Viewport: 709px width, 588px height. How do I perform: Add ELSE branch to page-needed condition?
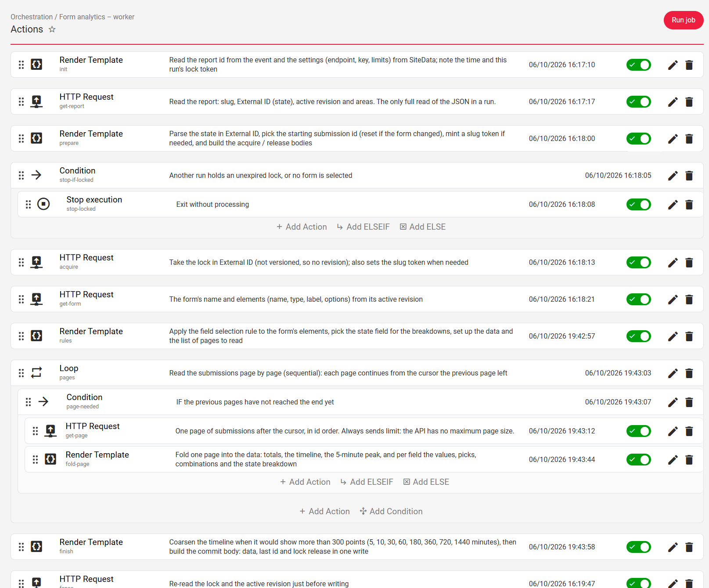(426, 482)
